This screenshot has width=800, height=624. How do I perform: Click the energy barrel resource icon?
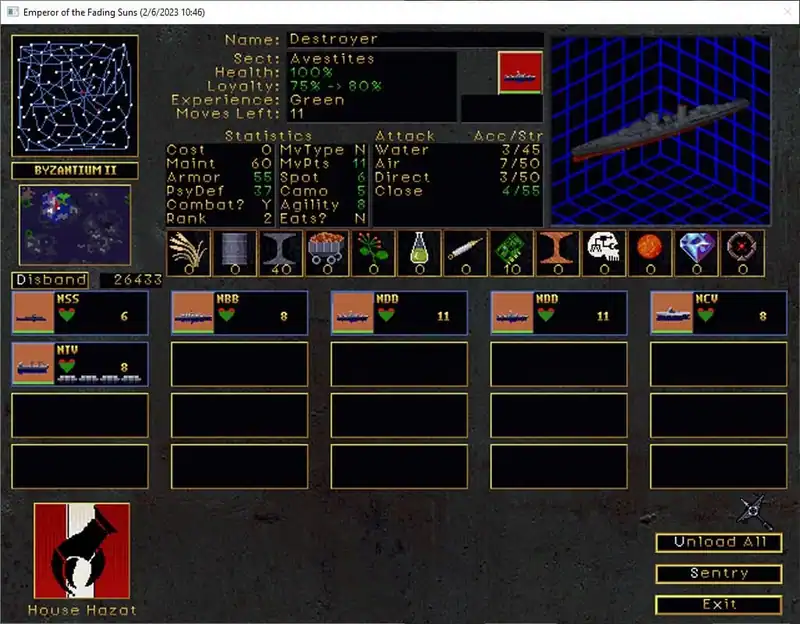click(235, 253)
